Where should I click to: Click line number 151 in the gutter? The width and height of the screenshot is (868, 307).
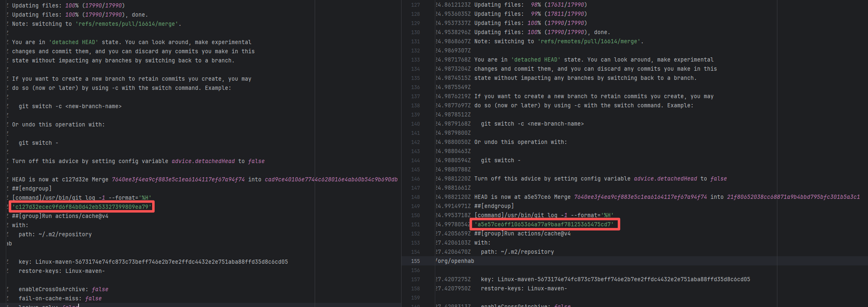tap(415, 225)
